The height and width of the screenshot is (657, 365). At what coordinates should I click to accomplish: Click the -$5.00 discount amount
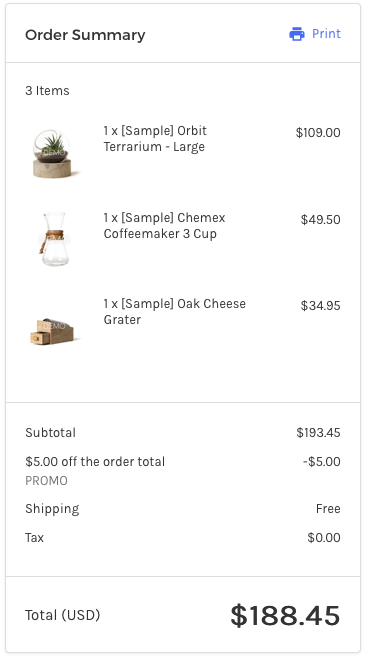pyautogui.click(x=321, y=462)
